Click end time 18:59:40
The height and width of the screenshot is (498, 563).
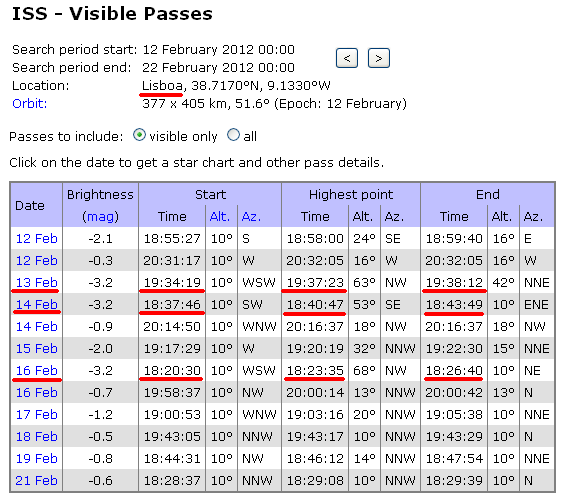click(x=454, y=239)
